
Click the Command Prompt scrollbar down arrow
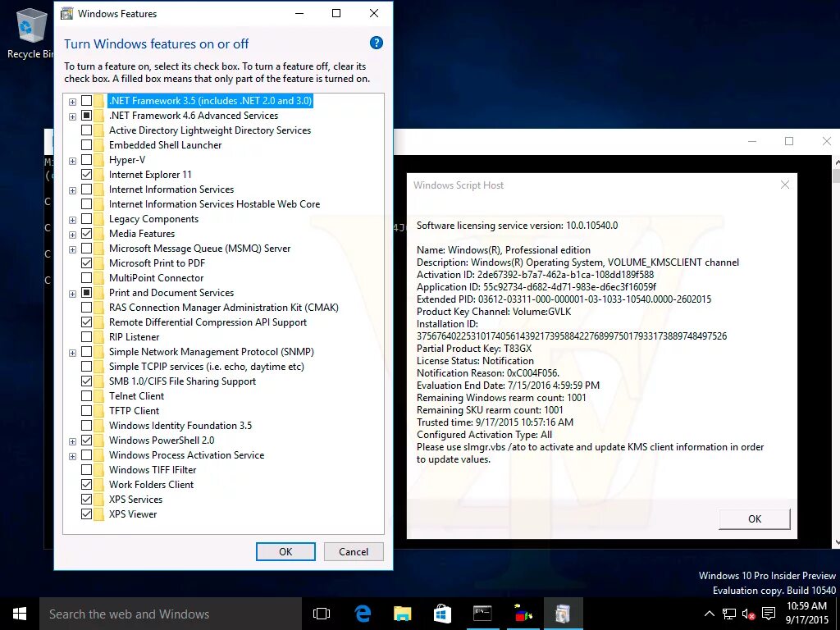pyautogui.click(x=837, y=543)
